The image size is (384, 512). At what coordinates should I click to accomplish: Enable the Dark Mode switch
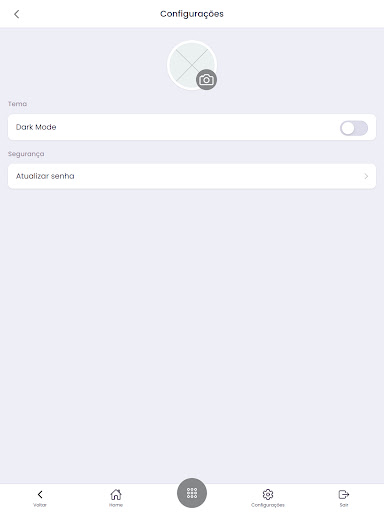(x=354, y=128)
